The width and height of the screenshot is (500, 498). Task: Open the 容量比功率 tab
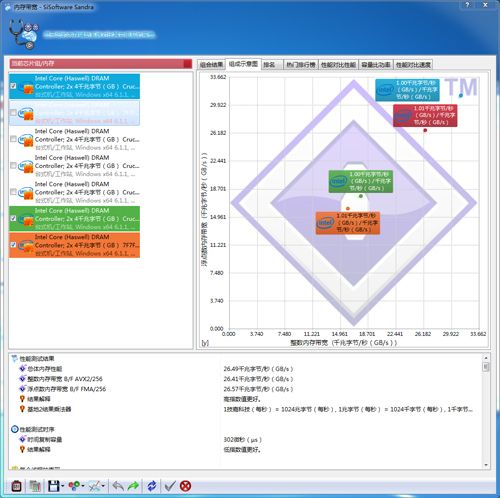[376, 65]
